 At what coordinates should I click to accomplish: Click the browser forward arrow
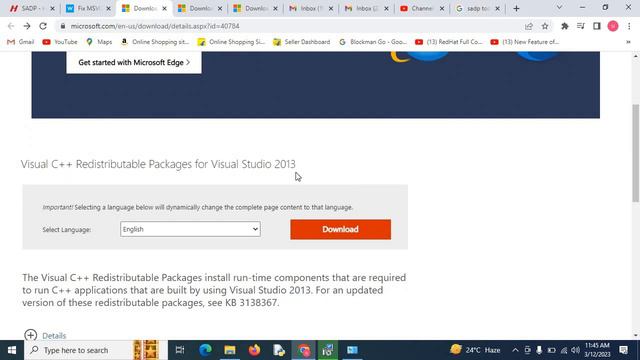click(27, 26)
